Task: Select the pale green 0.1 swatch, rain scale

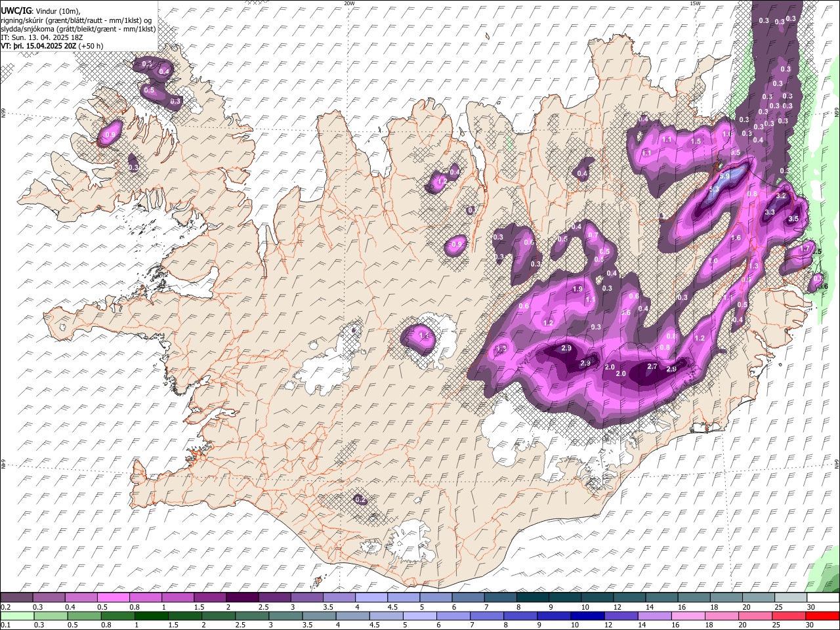Action: pos(16,616)
